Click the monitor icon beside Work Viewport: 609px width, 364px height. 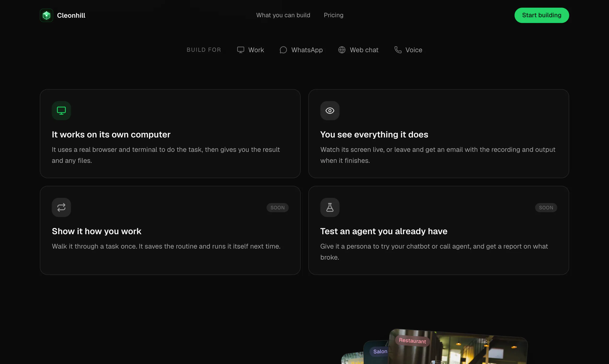pos(241,50)
